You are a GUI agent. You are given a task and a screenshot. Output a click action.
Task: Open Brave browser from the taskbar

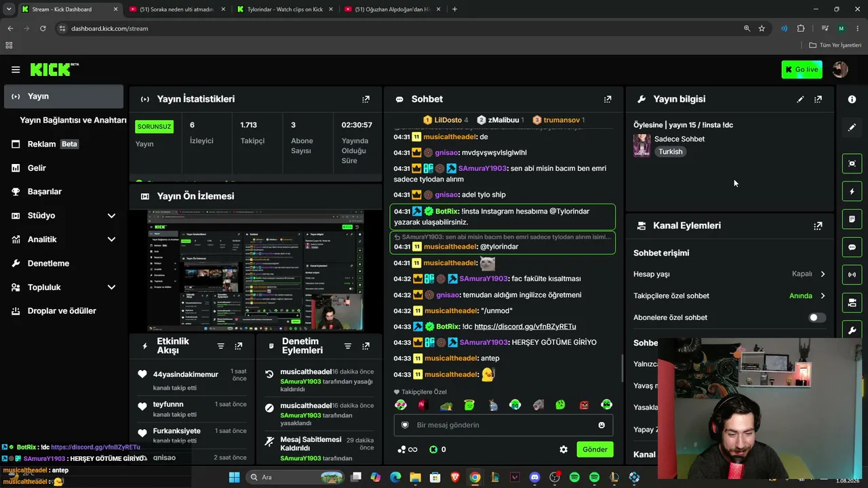click(455, 477)
